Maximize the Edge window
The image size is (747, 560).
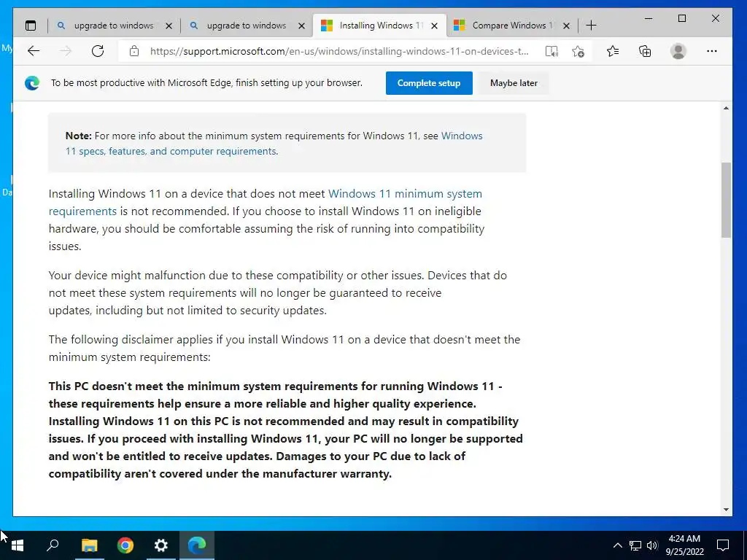point(682,18)
